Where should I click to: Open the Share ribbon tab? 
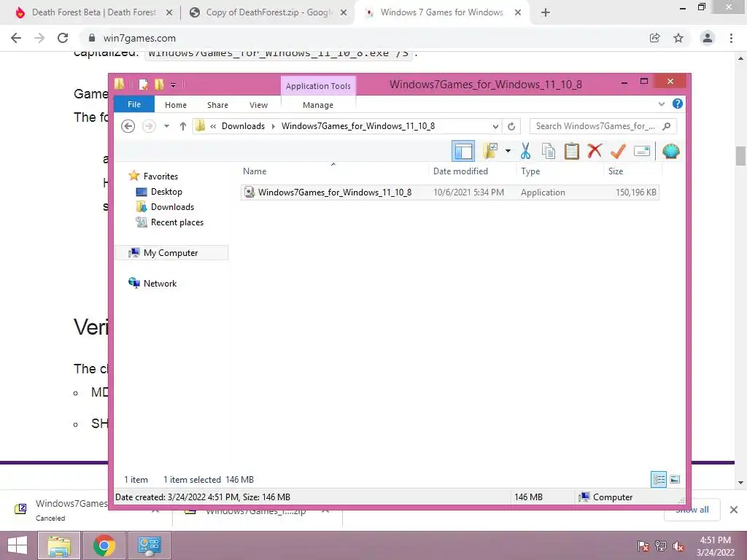click(217, 105)
